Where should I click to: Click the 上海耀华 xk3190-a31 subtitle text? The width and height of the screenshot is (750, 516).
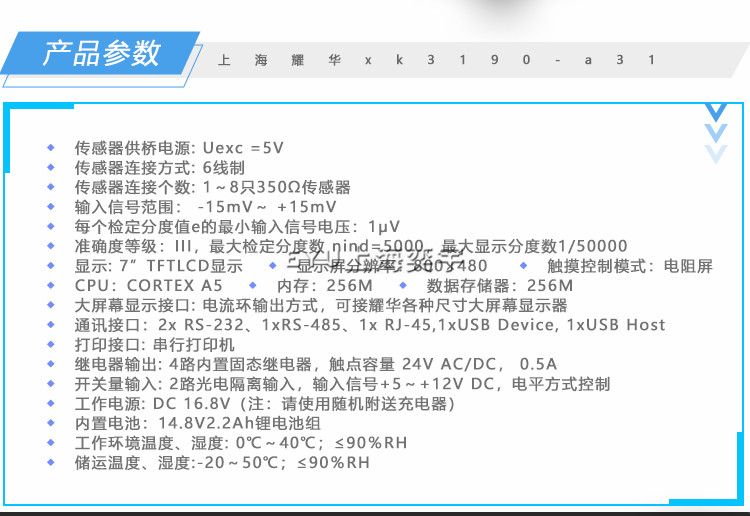(436, 60)
